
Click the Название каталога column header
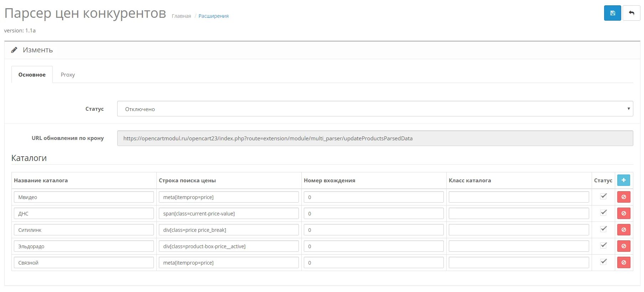[41, 181]
